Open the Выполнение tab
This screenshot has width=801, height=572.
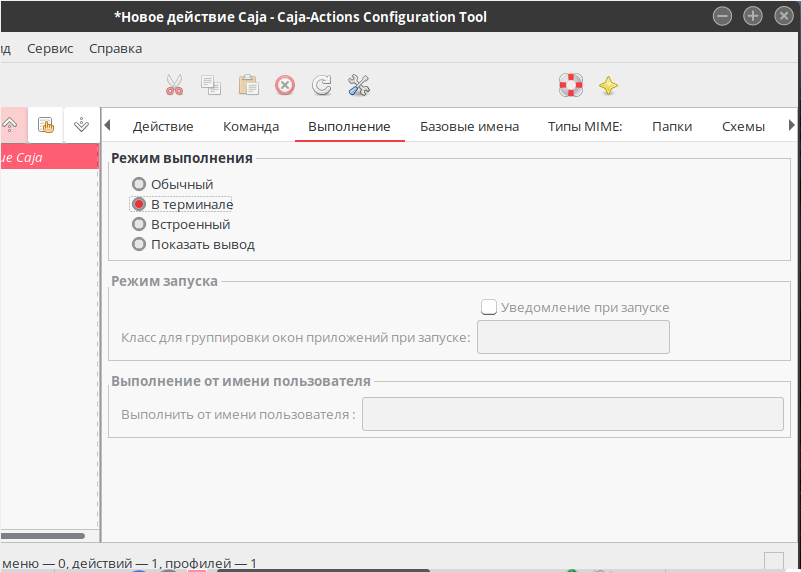349,126
